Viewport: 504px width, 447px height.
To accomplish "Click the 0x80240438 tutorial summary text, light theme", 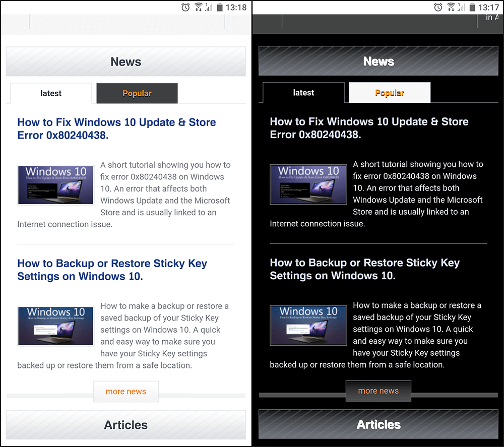I will pyautogui.click(x=124, y=195).
